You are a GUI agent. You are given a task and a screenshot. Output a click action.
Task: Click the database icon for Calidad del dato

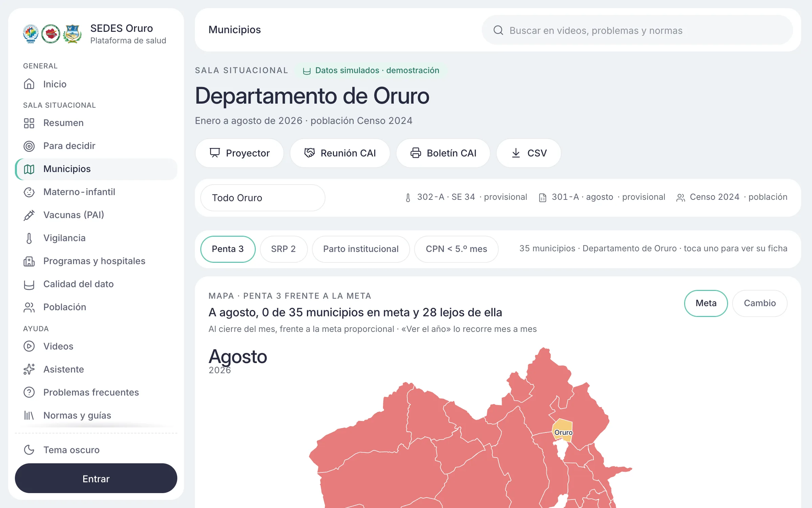coord(29,284)
